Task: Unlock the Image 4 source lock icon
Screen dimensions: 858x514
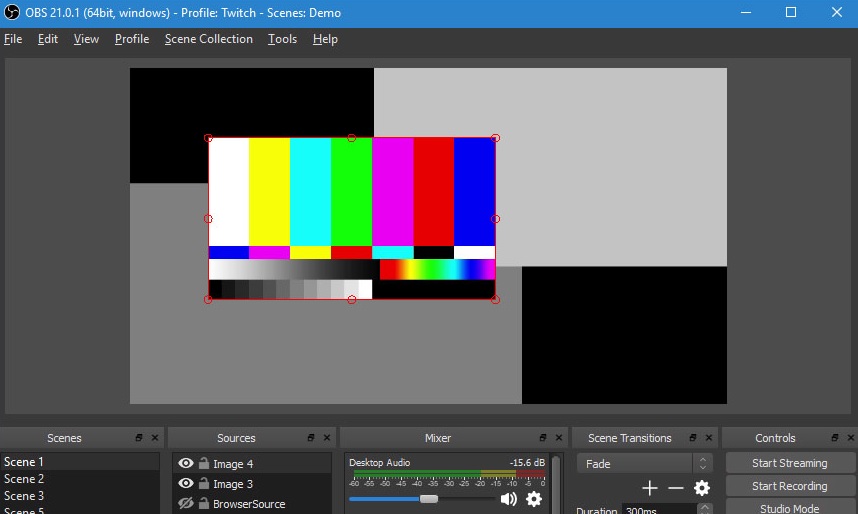Action: coord(204,464)
